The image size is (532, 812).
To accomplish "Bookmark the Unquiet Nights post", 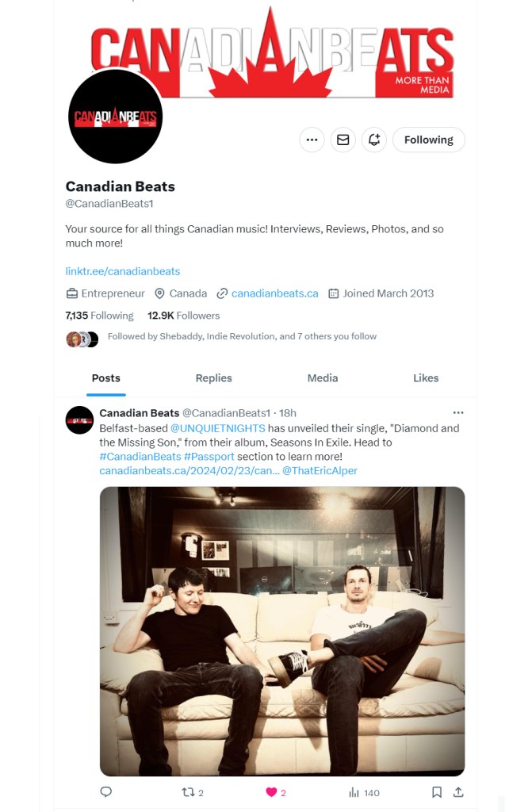I will pyautogui.click(x=437, y=792).
